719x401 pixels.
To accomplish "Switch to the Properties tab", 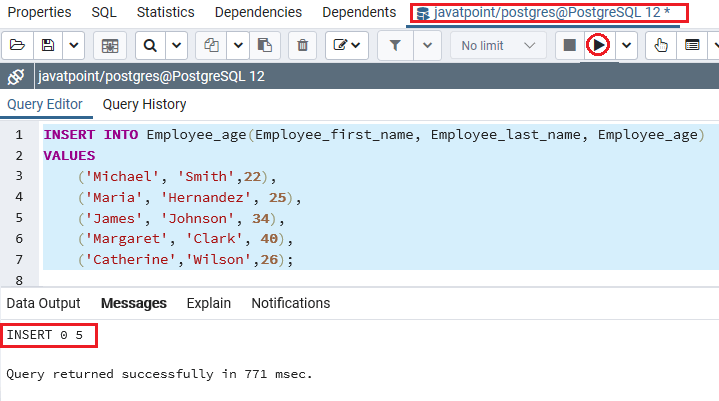I will (x=39, y=12).
